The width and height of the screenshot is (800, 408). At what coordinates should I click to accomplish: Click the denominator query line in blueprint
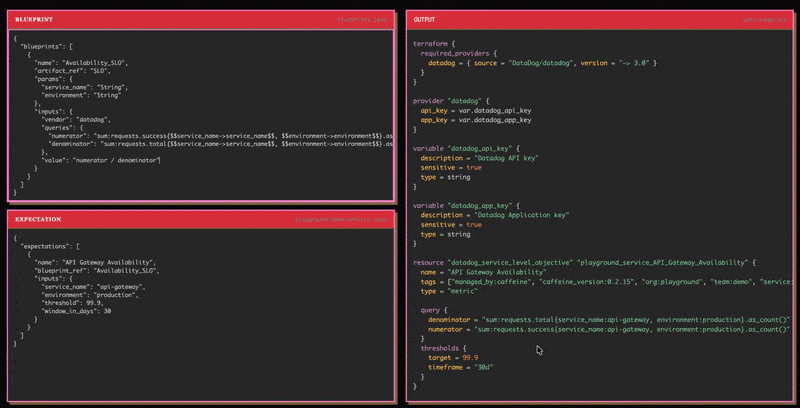[x=200, y=143]
